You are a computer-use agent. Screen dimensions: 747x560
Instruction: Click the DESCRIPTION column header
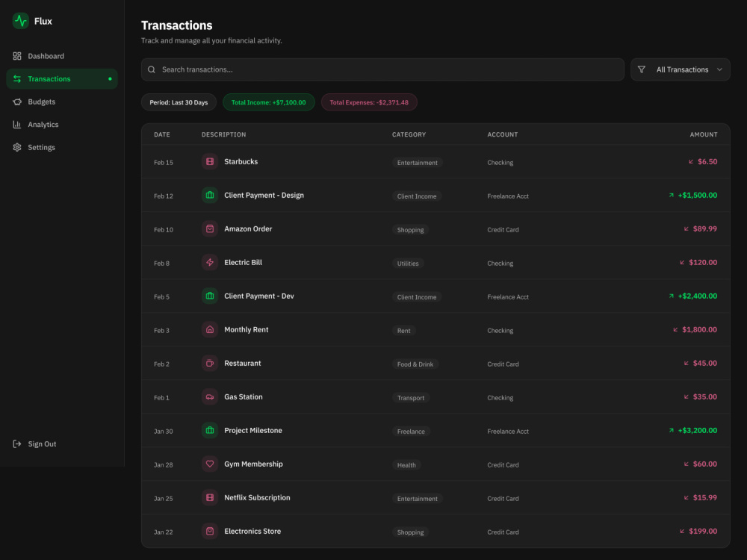(x=224, y=134)
